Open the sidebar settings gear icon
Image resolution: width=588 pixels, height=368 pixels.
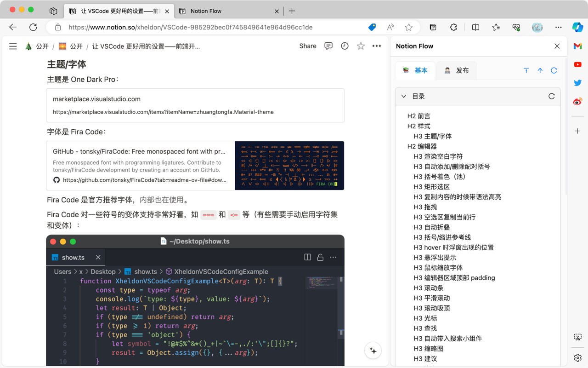(578, 357)
